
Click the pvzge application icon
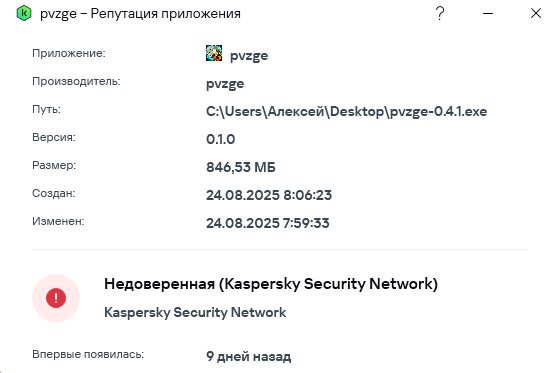[214, 53]
